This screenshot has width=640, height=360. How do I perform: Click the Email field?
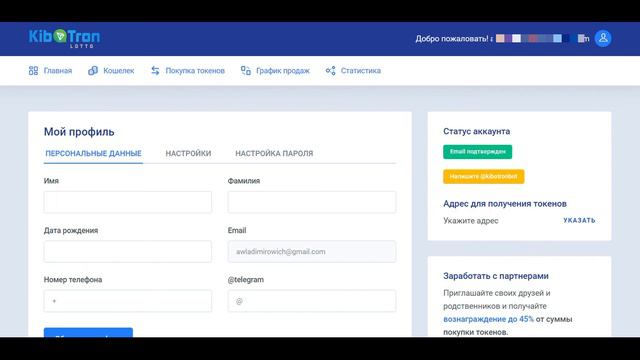[312, 251]
